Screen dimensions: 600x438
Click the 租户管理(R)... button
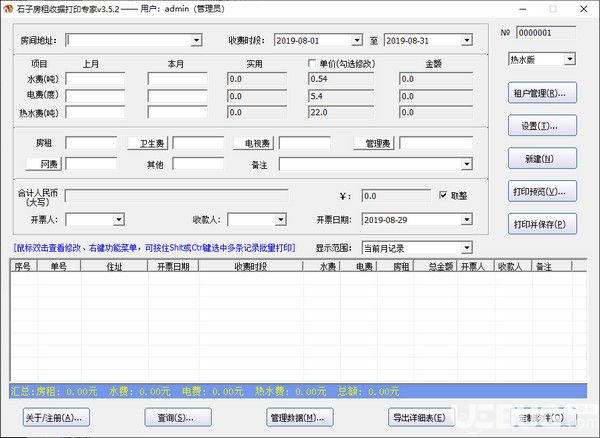(542, 93)
